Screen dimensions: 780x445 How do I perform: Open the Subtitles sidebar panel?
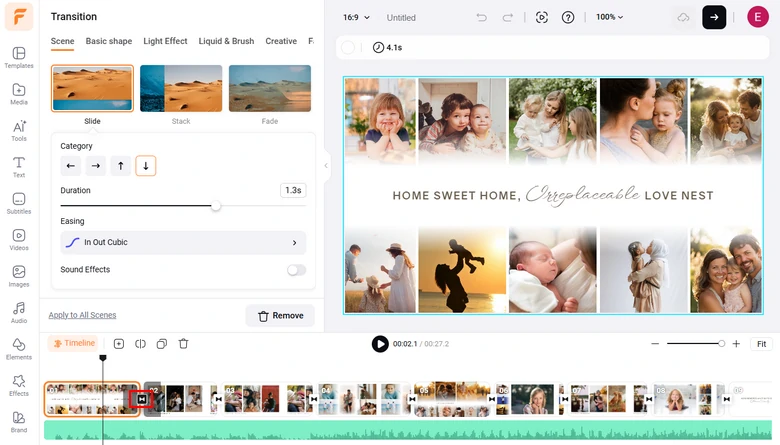(x=19, y=203)
